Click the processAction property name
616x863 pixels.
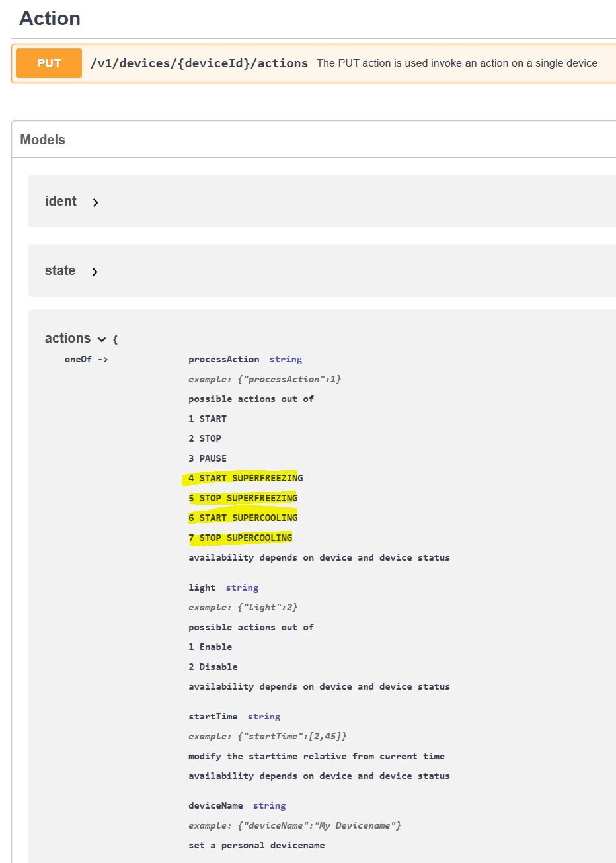point(223,359)
